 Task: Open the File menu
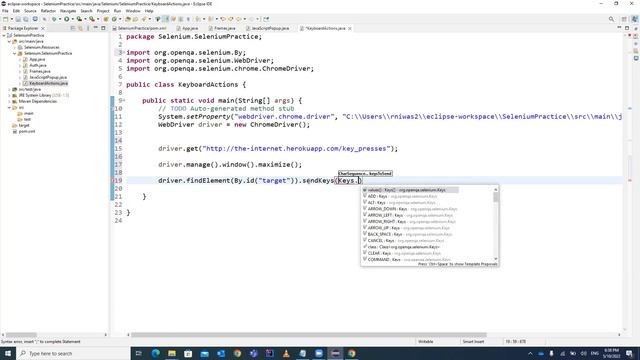coord(5,11)
